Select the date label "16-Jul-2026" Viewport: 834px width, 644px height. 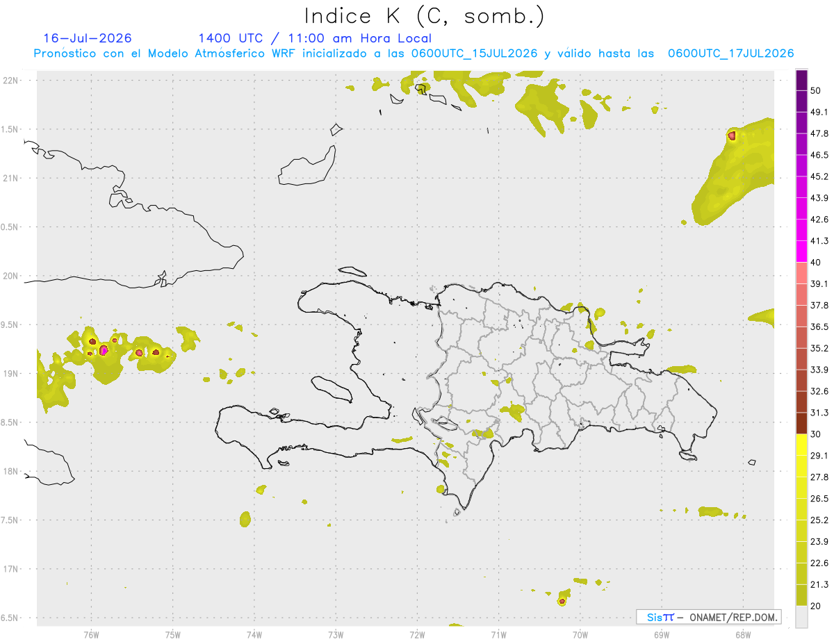tap(88, 38)
